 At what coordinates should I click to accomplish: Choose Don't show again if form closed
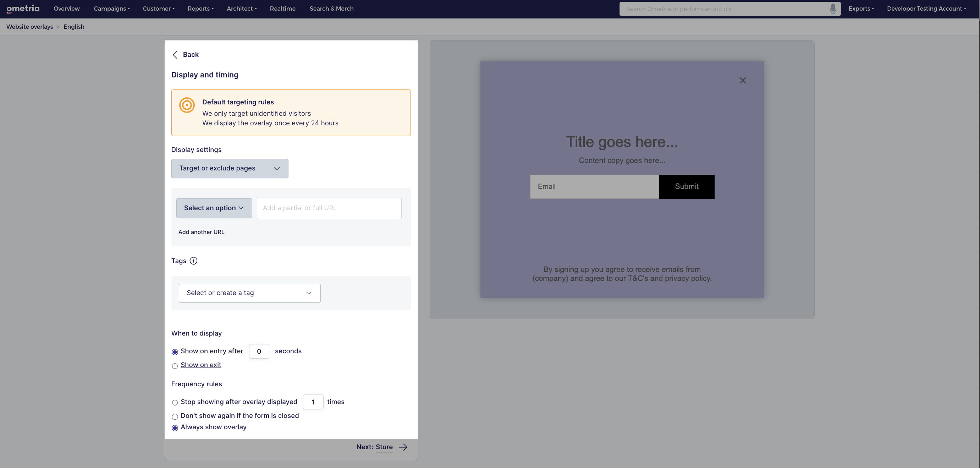[x=175, y=417]
